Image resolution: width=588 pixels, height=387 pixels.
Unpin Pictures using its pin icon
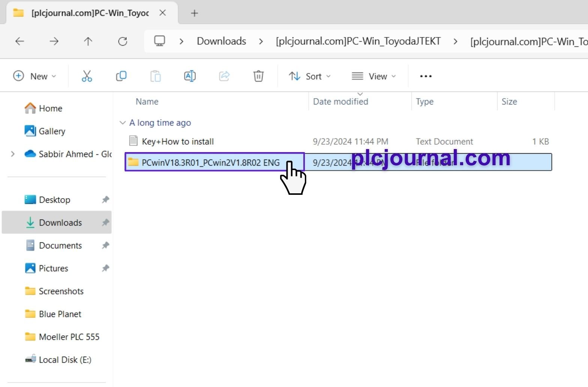105,268
